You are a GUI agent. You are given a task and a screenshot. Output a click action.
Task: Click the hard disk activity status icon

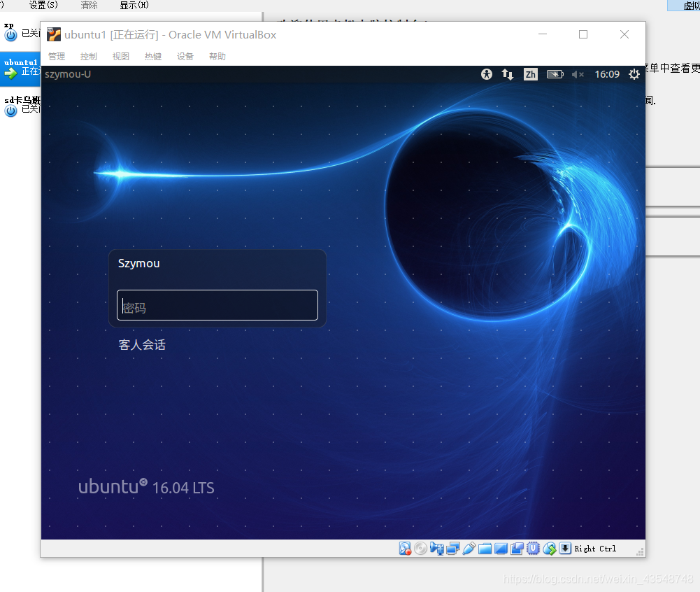(x=405, y=548)
